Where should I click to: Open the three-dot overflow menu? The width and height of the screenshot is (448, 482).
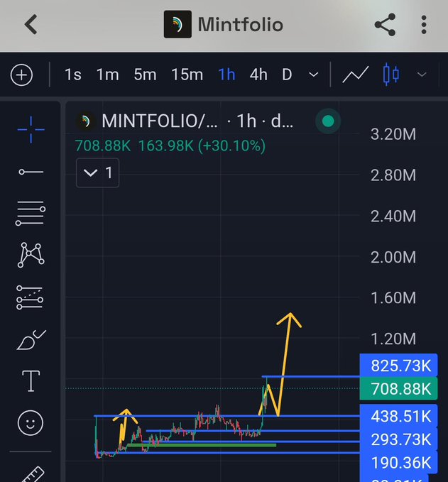click(424, 25)
